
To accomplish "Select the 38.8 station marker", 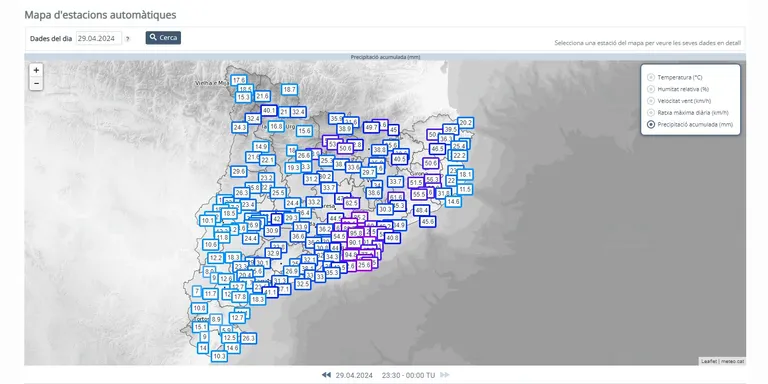I will point(379,149).
